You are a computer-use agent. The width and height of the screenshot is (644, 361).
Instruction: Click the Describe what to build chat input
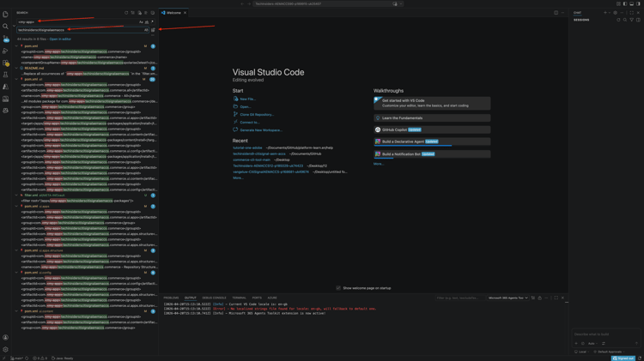[x=606, y=334]
